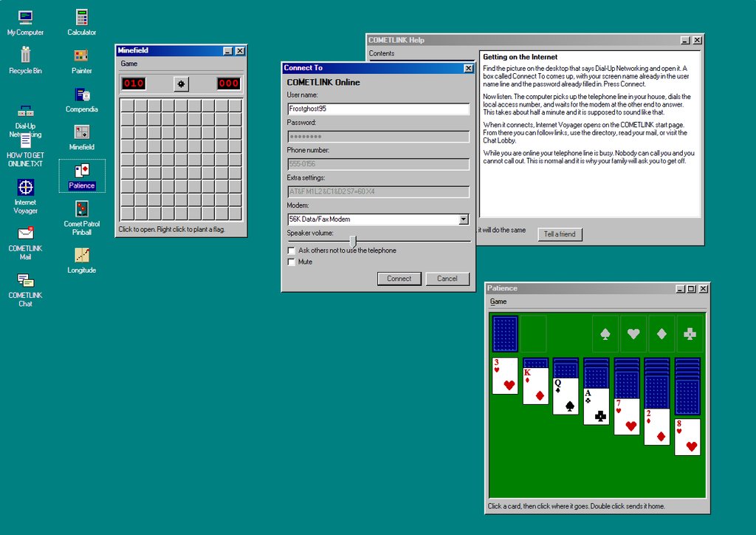The height and width of the screenshot is (535, 756).
Task: Select the Patience desktop icon
Action: click(82, 176)
